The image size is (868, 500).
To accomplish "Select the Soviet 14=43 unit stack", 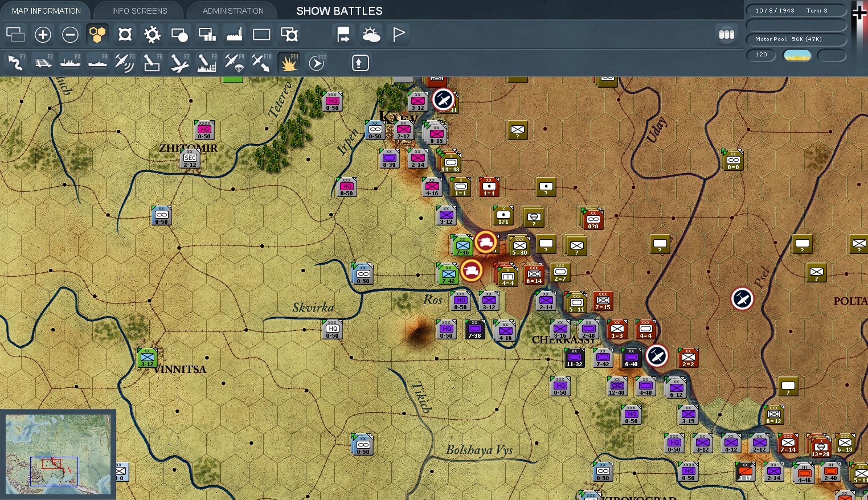I will [451, 163].
